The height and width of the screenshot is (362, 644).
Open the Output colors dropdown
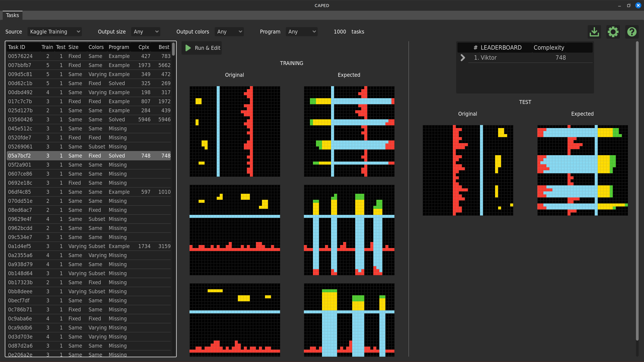click(229, 32)
